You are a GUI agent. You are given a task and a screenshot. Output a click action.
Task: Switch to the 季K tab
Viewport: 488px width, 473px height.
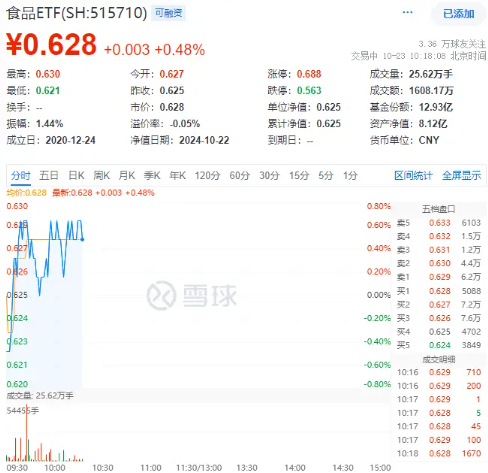[x=152, y=175]
